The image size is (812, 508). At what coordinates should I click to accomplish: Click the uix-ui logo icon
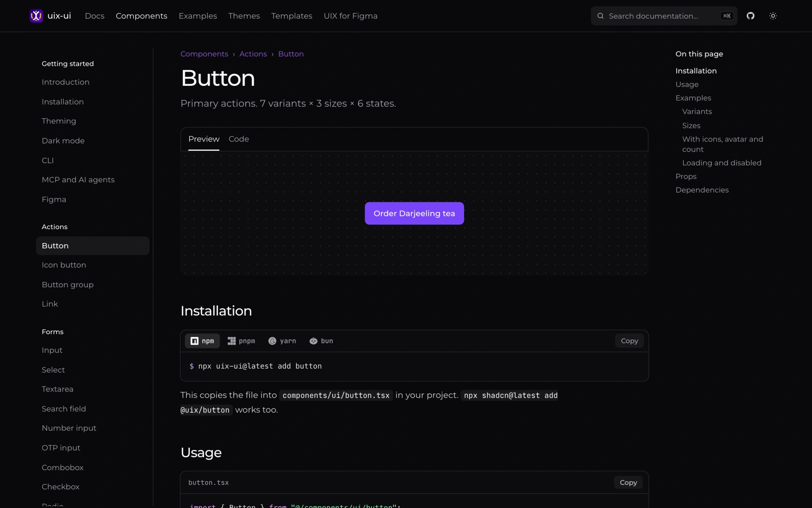pyautogui.click(x=36, y=16)
